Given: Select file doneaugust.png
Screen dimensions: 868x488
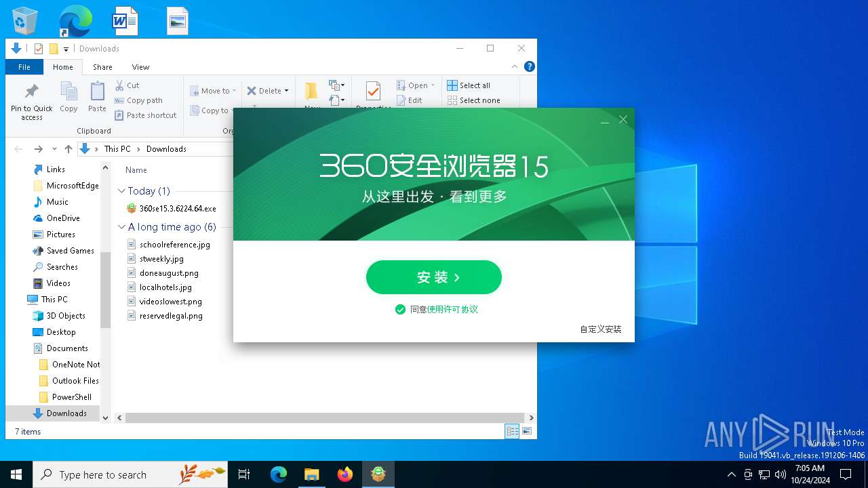Looking at the screenshot, I should (x=163, y=273).
